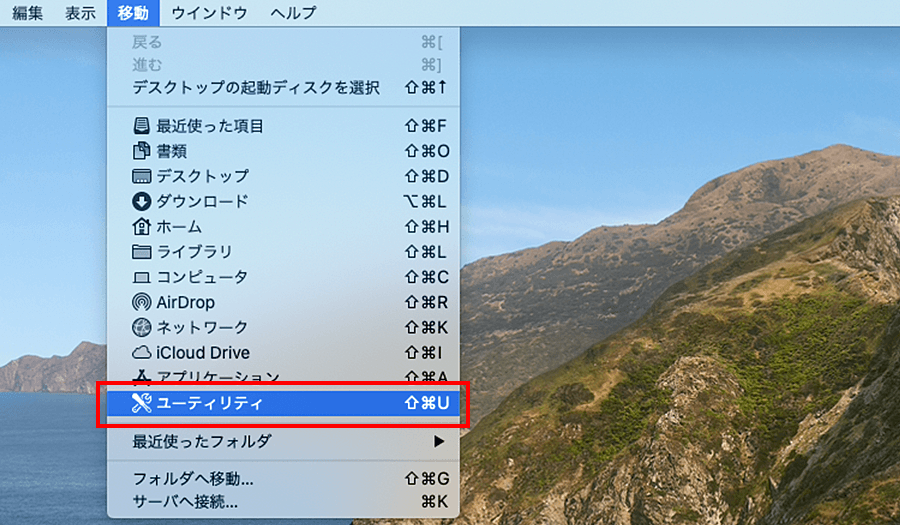Click the ホーム house icon
Screen dimensions: 900x525
click(x=141, y=227)
